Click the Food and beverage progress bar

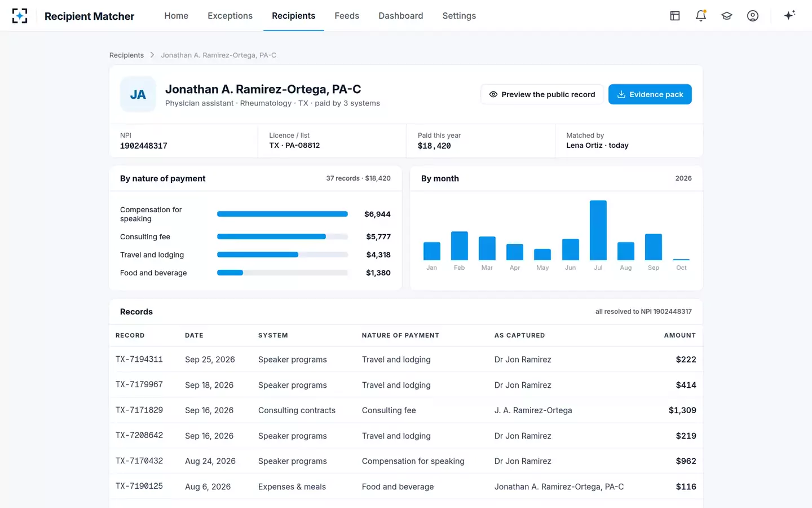(283, 273)
